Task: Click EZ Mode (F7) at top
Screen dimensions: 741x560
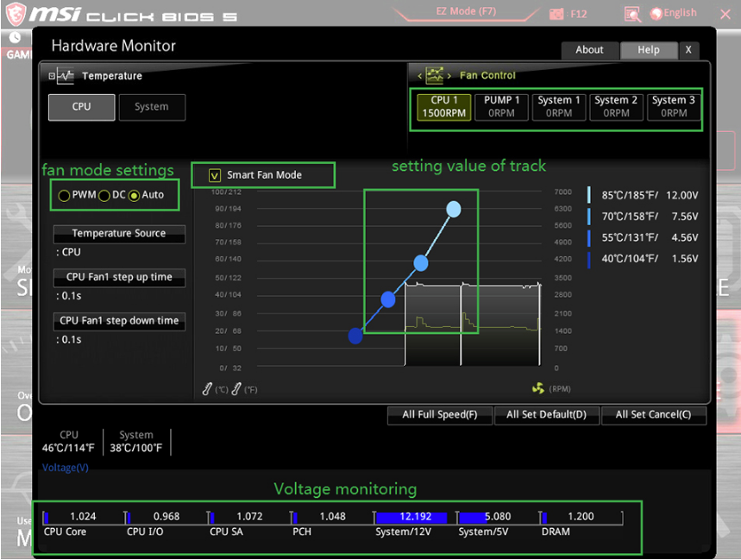Action: pos(466,11)
